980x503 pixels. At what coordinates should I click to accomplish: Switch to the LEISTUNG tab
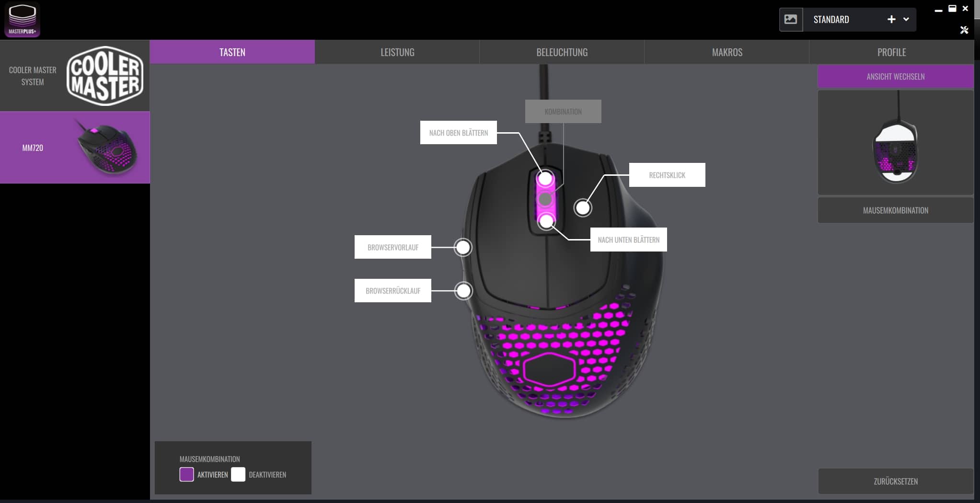coord(397,52)
